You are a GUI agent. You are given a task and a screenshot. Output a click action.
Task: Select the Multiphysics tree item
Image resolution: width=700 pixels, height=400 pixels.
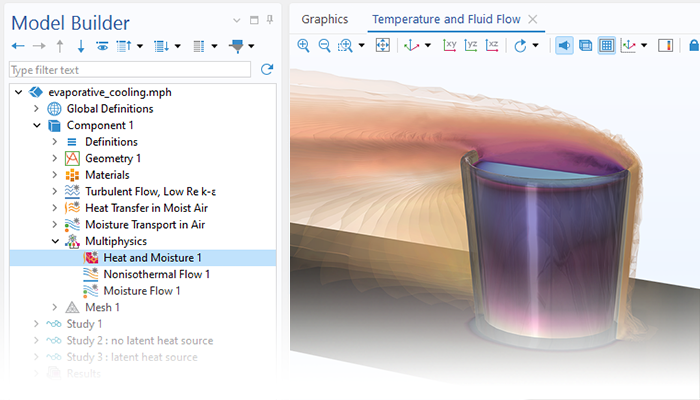point(116,241)
